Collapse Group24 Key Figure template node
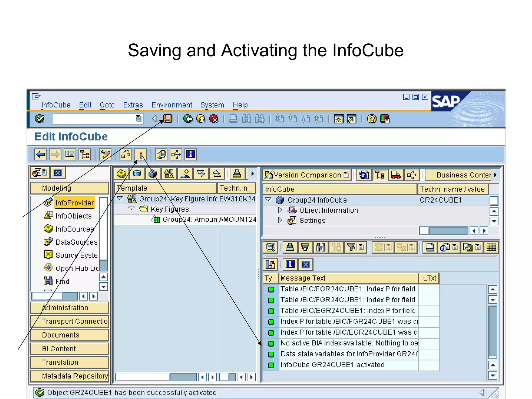Image resolution: width=532 pixels, height=399 pixels. 120,198
